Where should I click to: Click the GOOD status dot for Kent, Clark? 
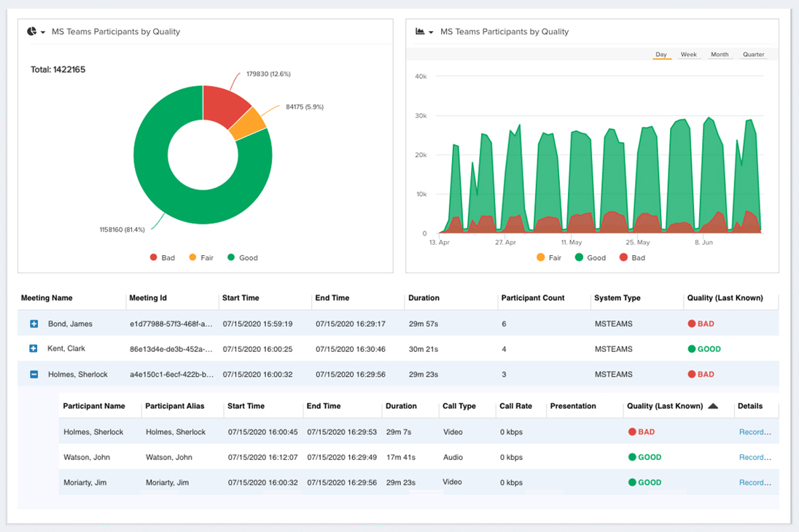[x=692, y=349]
